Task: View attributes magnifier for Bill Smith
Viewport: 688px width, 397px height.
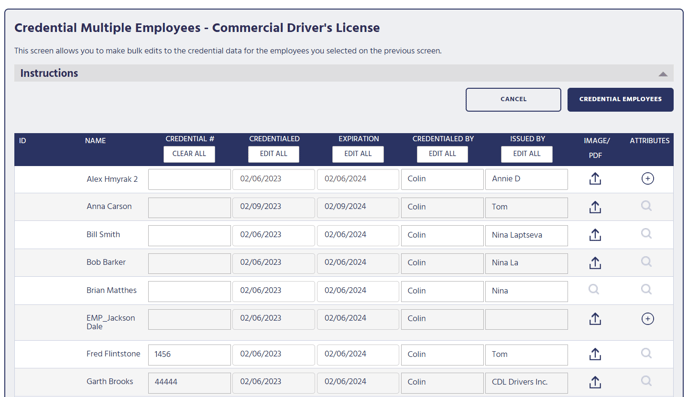Action: [x=646, y=233]
